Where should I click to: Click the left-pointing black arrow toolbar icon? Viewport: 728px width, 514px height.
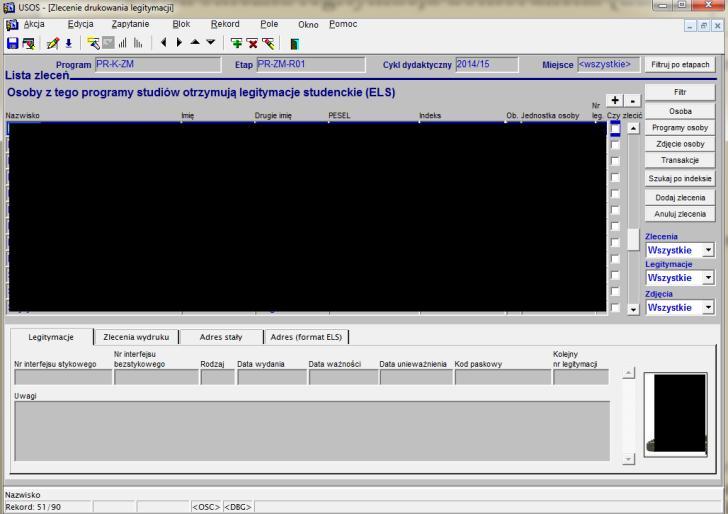[163, 43]
